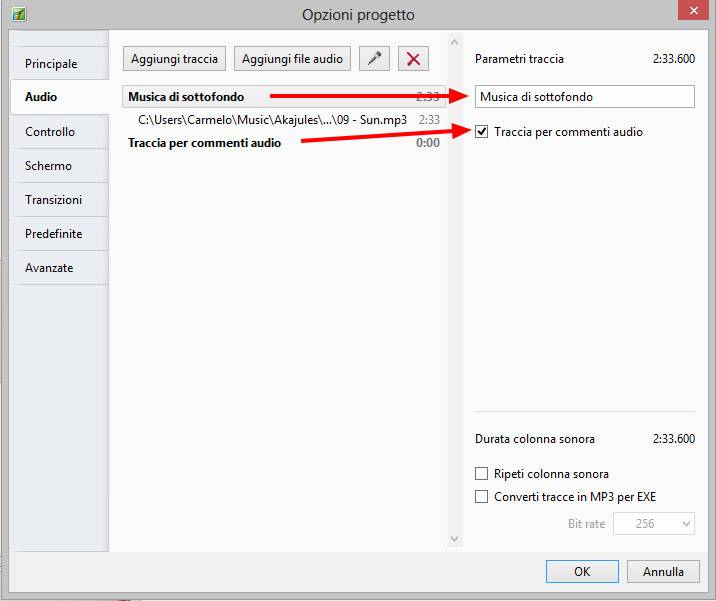Viewport: 716px width, 601px height.
Task: Confirm with the OK button
Action: [x=582, y=572]
